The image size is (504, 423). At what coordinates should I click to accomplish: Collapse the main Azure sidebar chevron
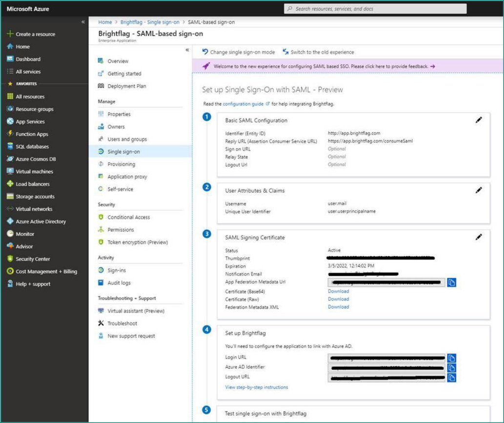[x=83, y=22]
